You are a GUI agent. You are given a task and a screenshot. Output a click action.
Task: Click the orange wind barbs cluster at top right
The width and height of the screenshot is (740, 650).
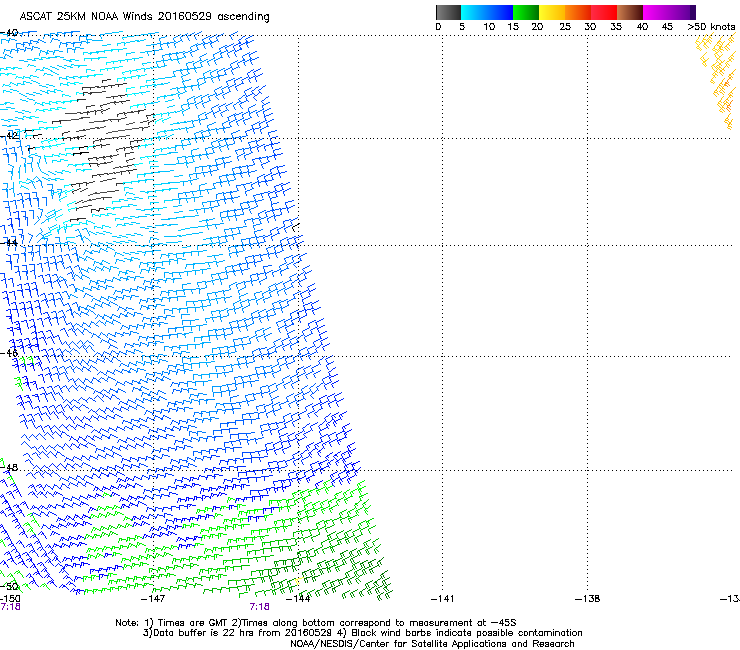coord(717,80)
